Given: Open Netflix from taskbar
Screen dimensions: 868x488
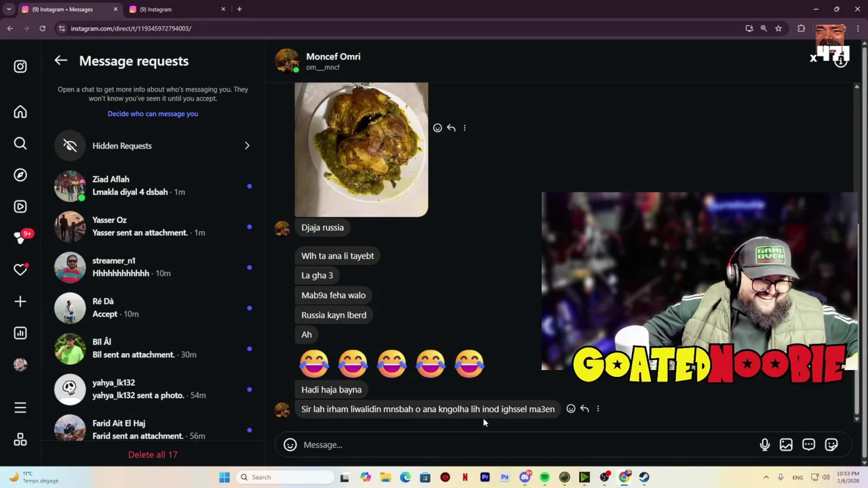Looking at the screenshot, I should pyautogui.click(x=465, y=477).
